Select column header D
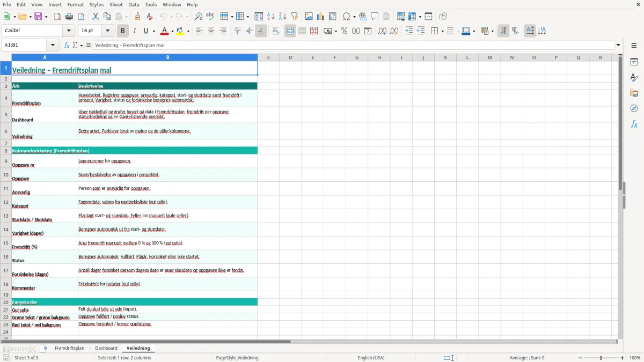This screenshot has width=644, height=362. (290, 57)
